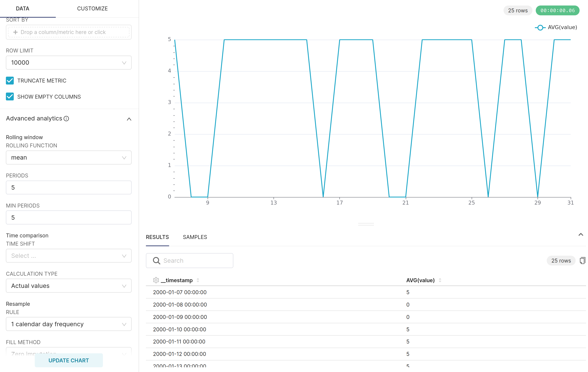Screen dimensions: 588x372
Task: Click the x-axis label 25
Action: (x=472, y=203)
